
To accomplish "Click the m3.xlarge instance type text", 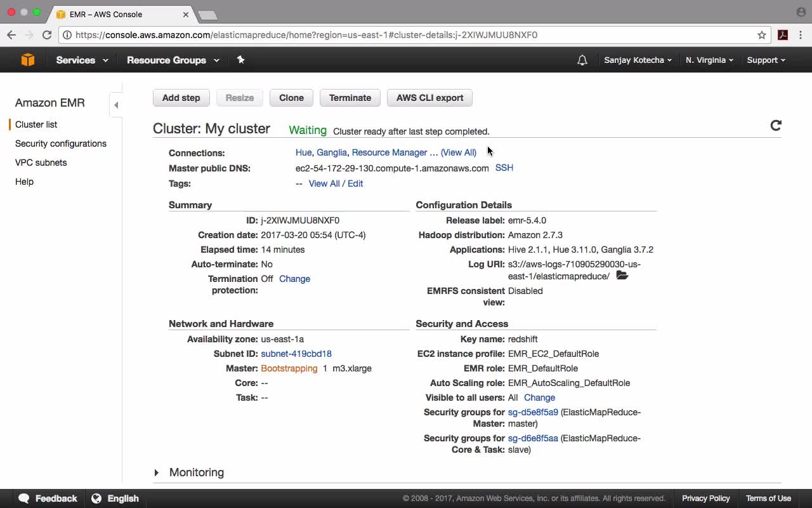I will (x=352, y=368).
